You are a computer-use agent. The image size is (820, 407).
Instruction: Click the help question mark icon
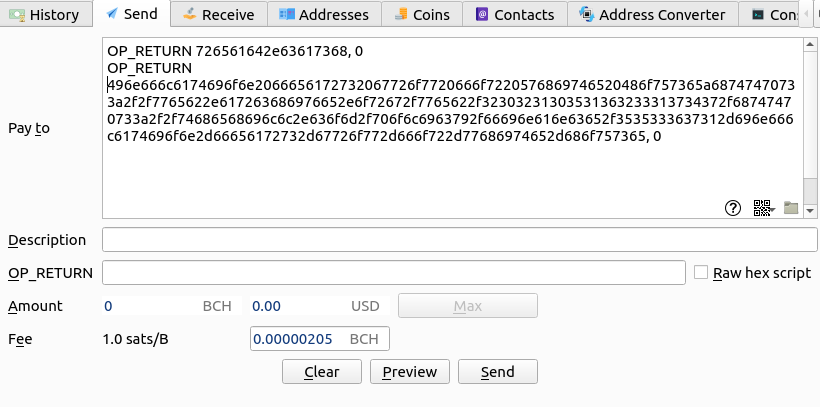[733, 208]
